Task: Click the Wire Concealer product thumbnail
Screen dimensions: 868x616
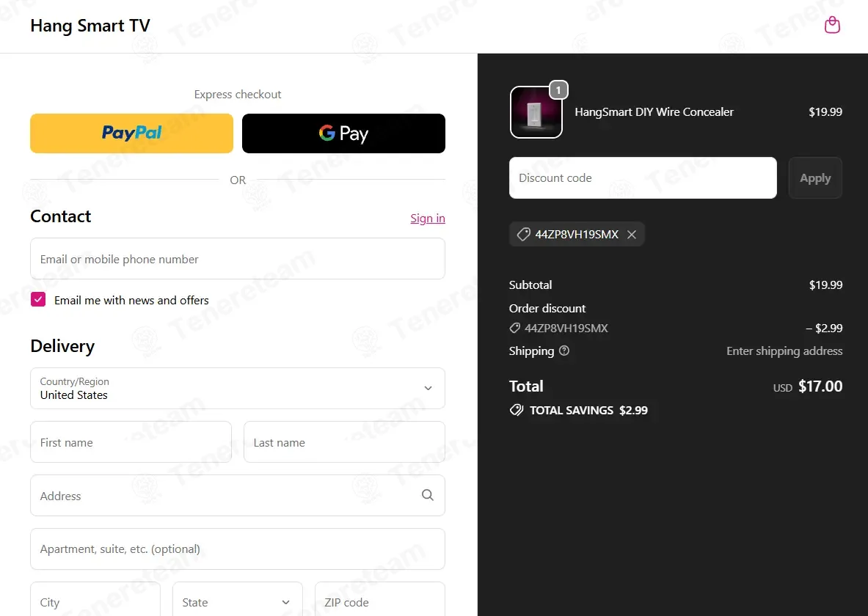Action: (536, 112)
